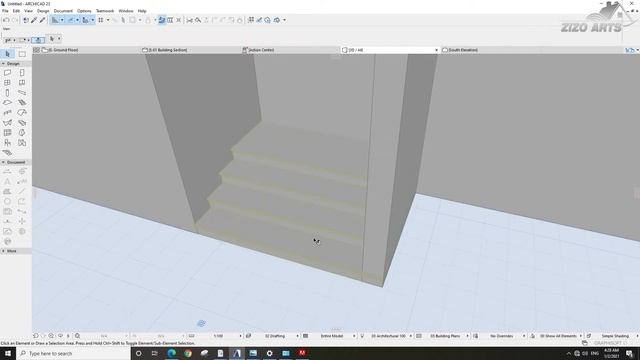Viewport: 640px width, 360px height.
Task: Open the Guide Lines dropdown arrow
Action: click(62, 20)
